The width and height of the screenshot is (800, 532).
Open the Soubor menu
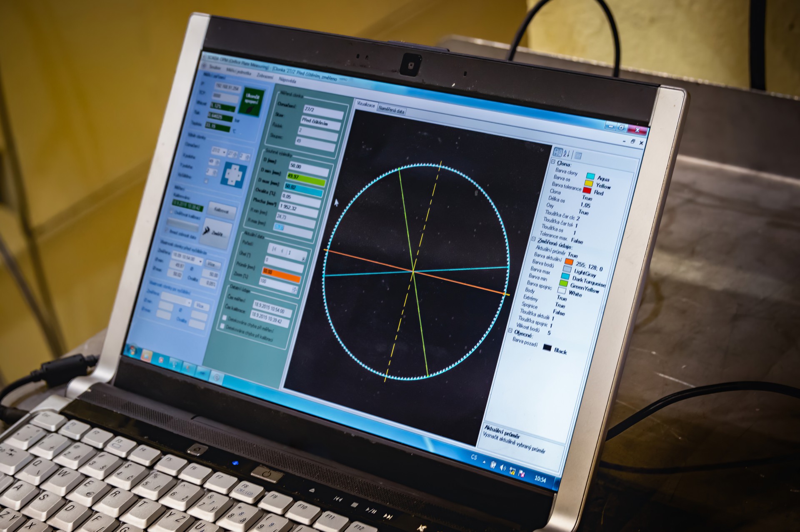click(x=215, y=67)
